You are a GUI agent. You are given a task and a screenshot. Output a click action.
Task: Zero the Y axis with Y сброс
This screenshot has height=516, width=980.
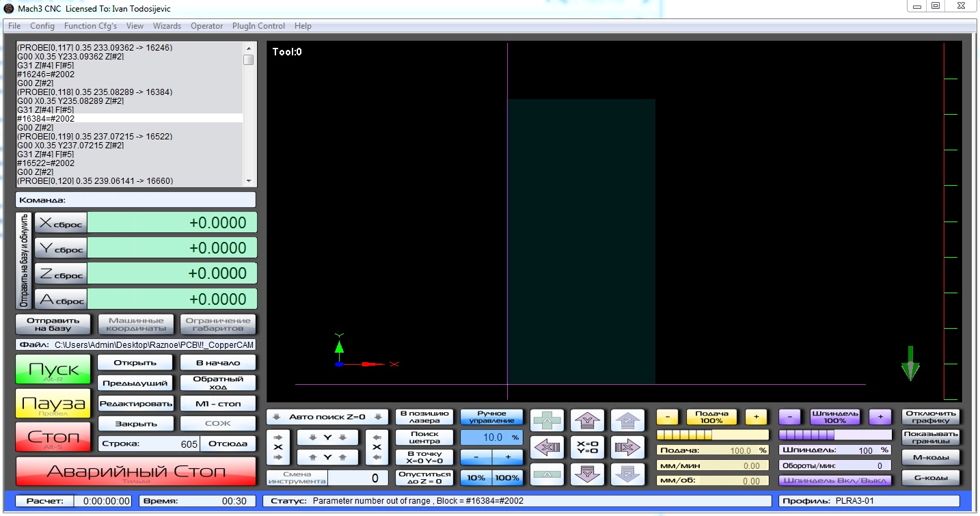click(60, 248)
